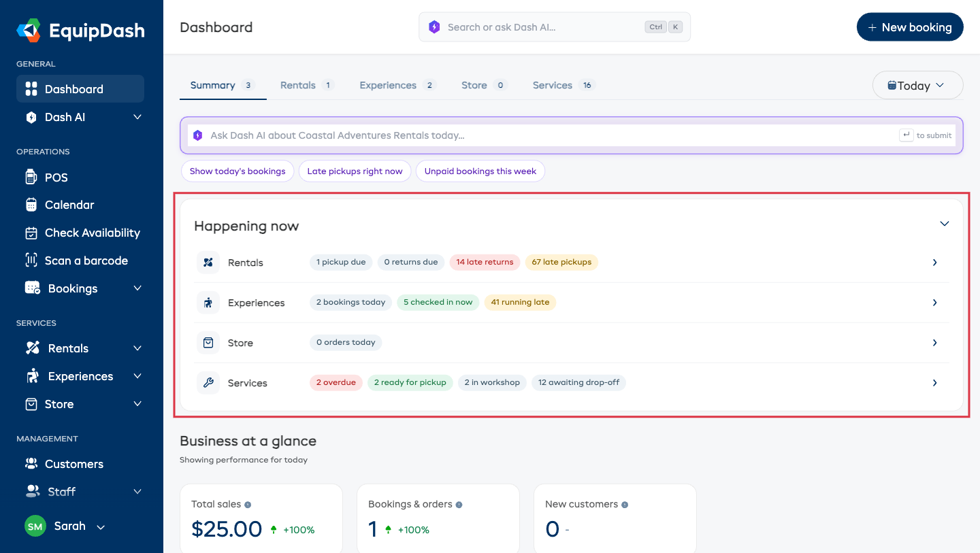This screenshot has height=553, width=980.
Task: Click the Rentals icon in Happening now
Action: point(208,263)
